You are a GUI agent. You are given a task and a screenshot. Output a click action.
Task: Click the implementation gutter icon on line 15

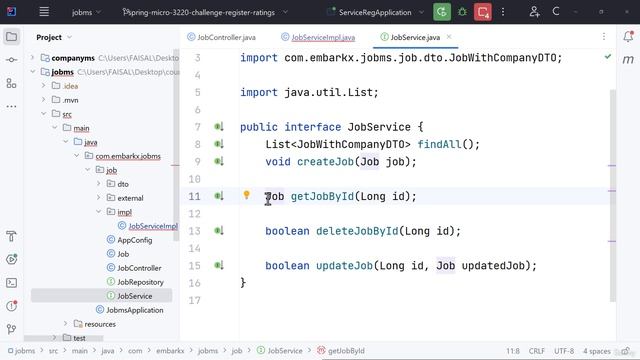219,266
